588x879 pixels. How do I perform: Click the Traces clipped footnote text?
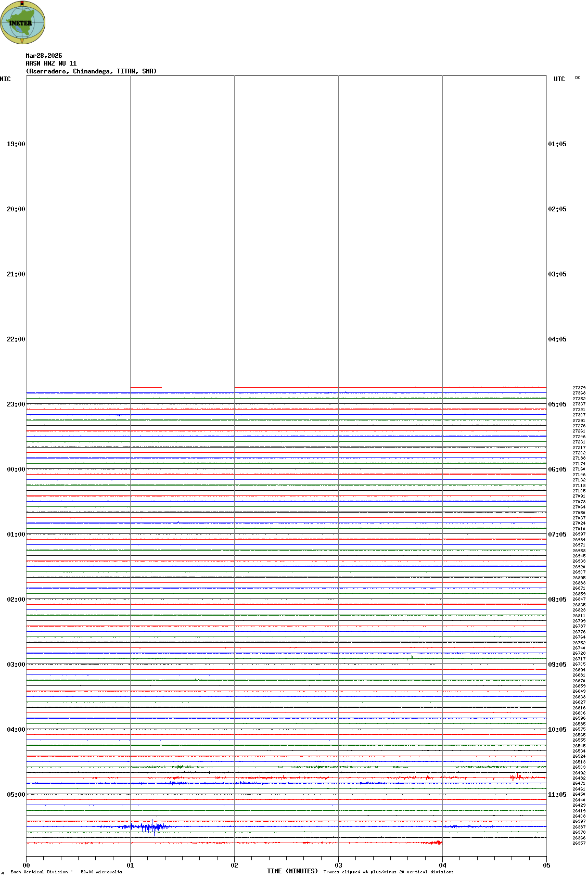click(388, 872)
